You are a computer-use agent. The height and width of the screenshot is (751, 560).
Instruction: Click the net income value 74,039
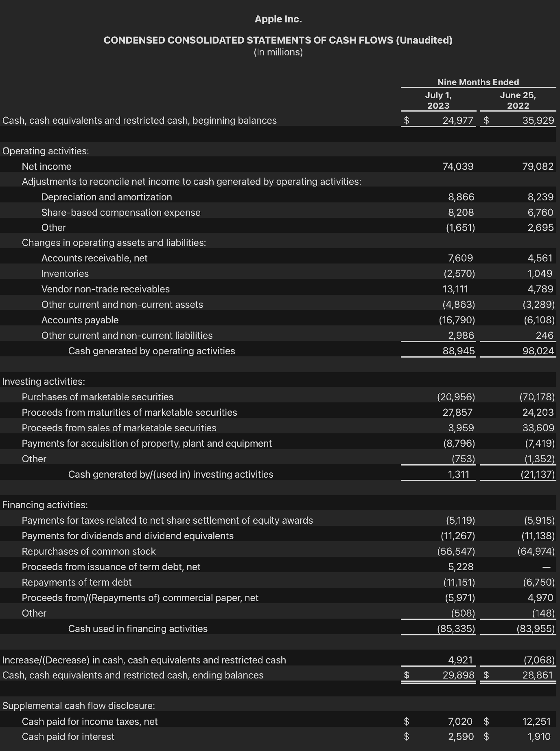458,167
